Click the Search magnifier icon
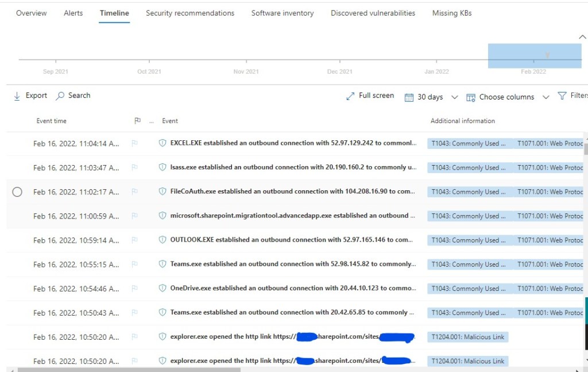The height and width of the screenshot is (372, 588). 60,96
